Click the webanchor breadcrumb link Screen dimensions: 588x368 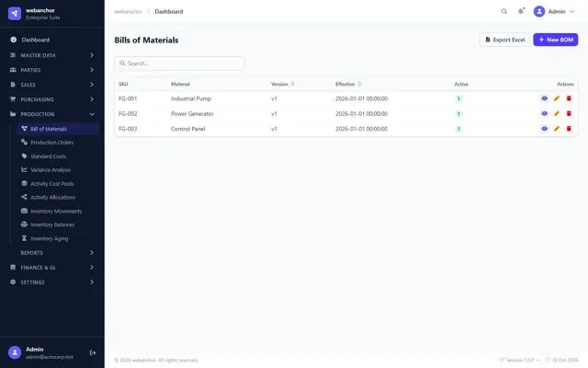pos(129,12)
